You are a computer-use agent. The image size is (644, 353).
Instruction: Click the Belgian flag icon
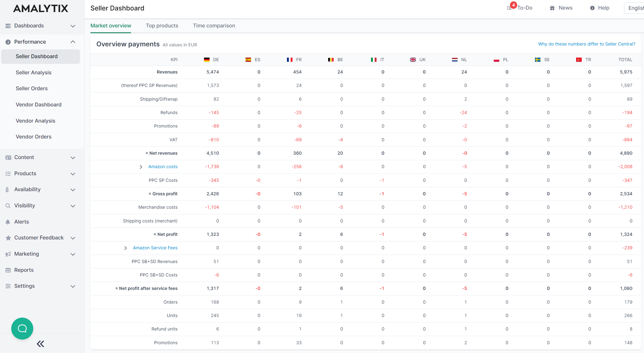tap(331, 60)
